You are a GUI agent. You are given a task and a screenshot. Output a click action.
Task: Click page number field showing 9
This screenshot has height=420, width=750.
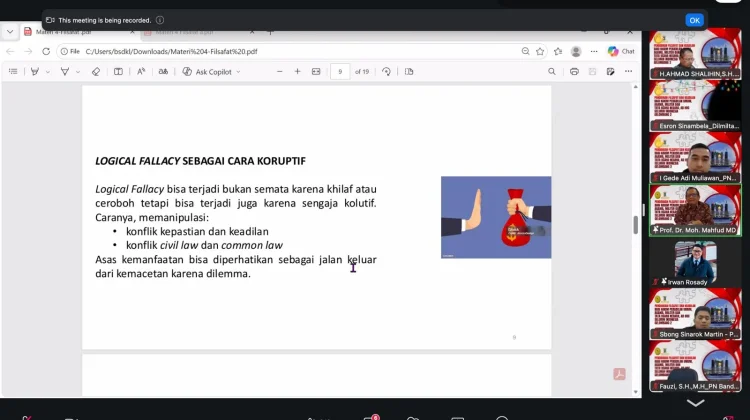pos(340,72)
